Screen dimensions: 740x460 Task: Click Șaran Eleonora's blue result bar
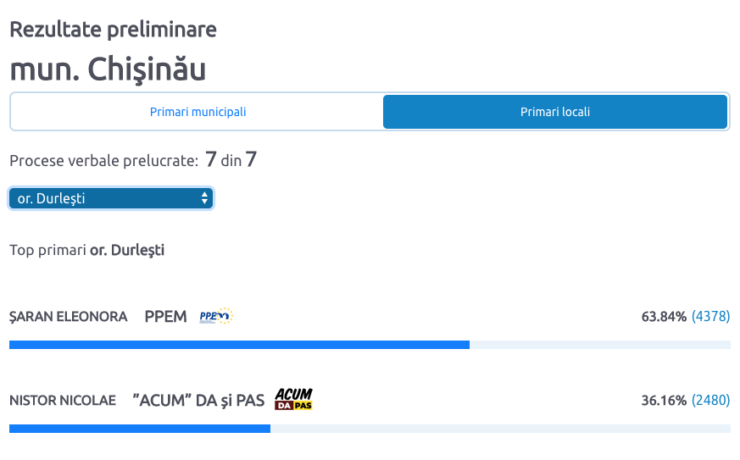pyautogui.click(x=239, y=345)
